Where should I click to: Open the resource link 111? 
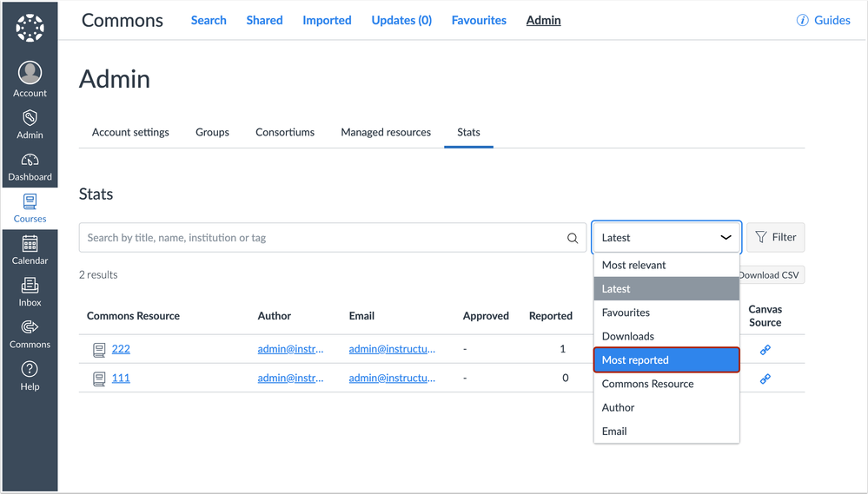coord(121,379)
